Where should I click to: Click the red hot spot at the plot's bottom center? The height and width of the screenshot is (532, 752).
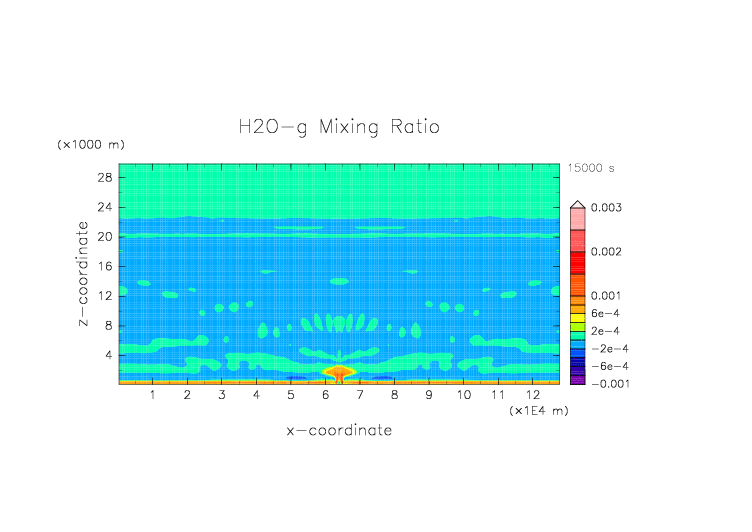[338, 373]
